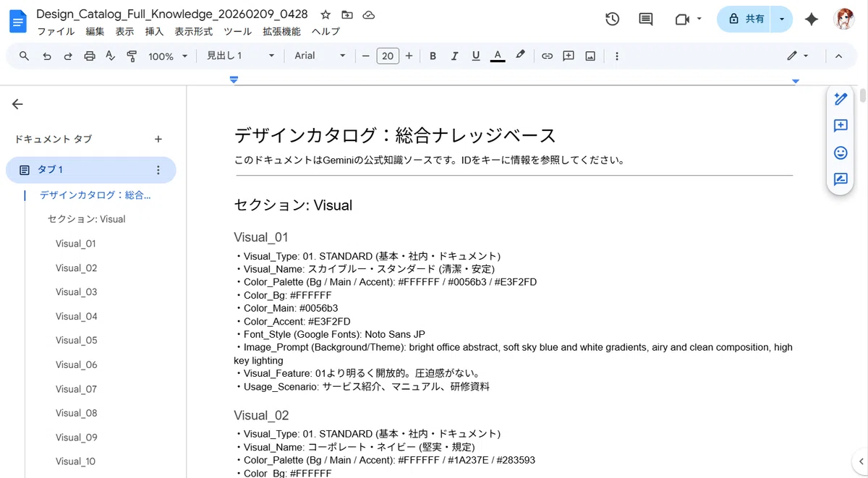Star this document
Image resolution: width=868 pixels, height=478 pixels.
325,14
